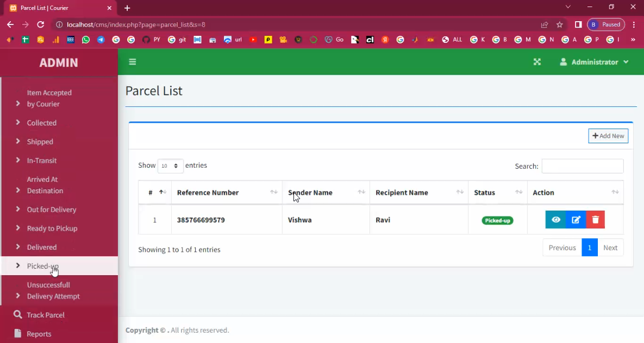Click the fullscreen expand icon in header
Screen dimensions: 644x343
pyautogui.click(x=537, y=62)
